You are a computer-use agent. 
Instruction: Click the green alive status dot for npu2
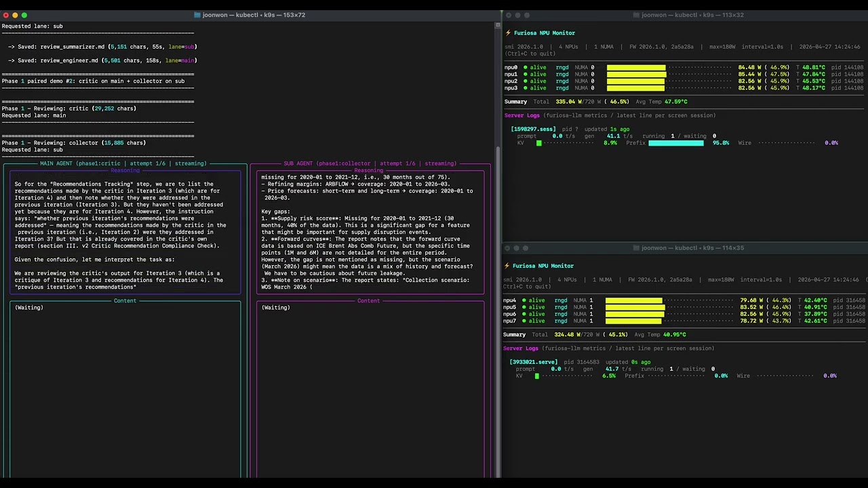(525, 81)
